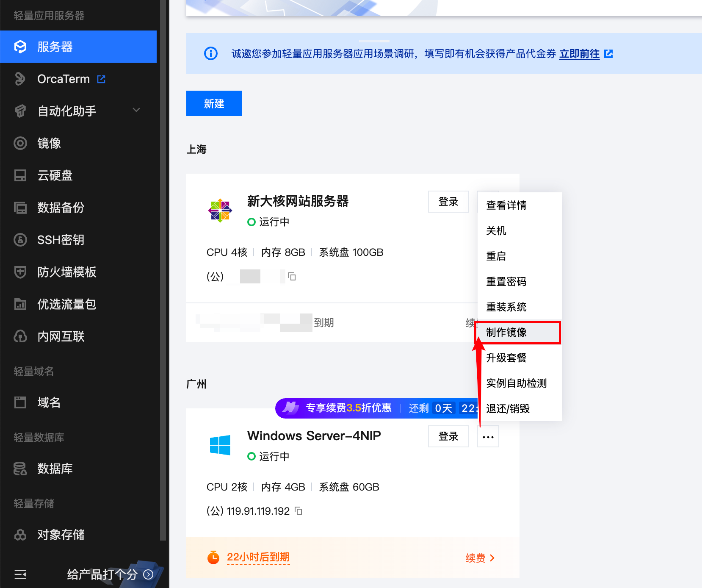Open the 云硬盘 sidebar item
The width and height of the screenshot is (702, 588).
point(55,175)
